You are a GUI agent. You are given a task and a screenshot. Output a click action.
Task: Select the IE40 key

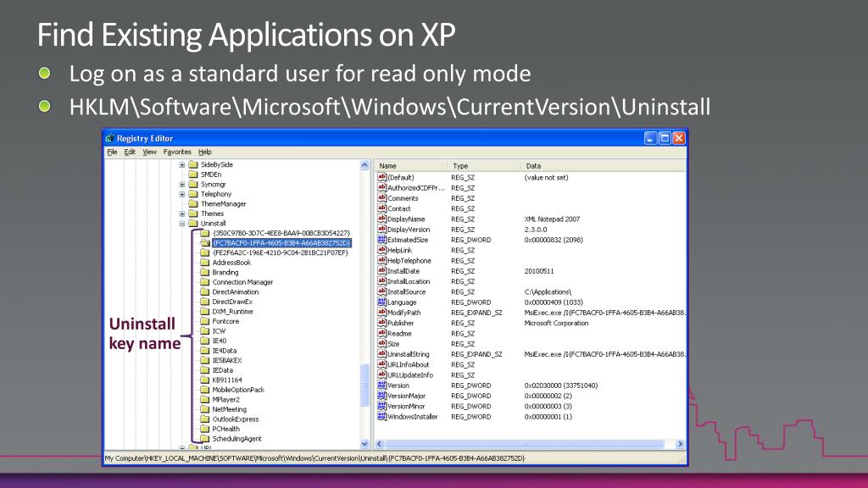pyautogui.click(x=220, y=341)
